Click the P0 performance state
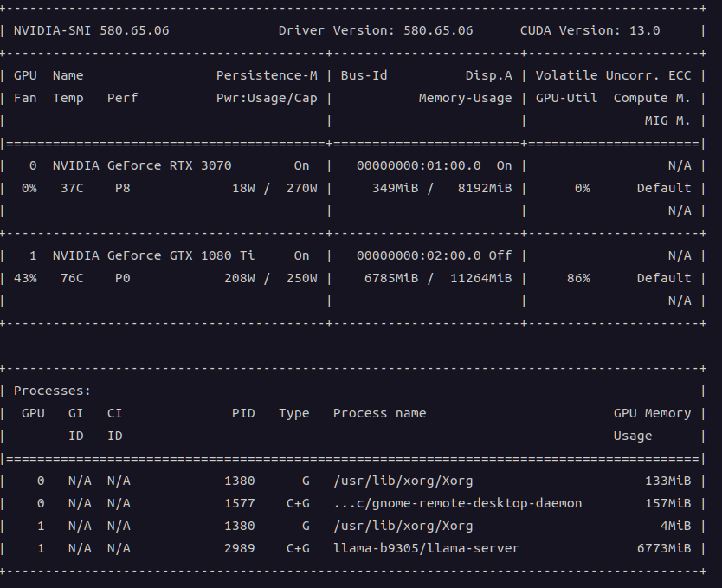Image resolution: width=722 pixels, height=588 pixels. [x=122, y=278]
